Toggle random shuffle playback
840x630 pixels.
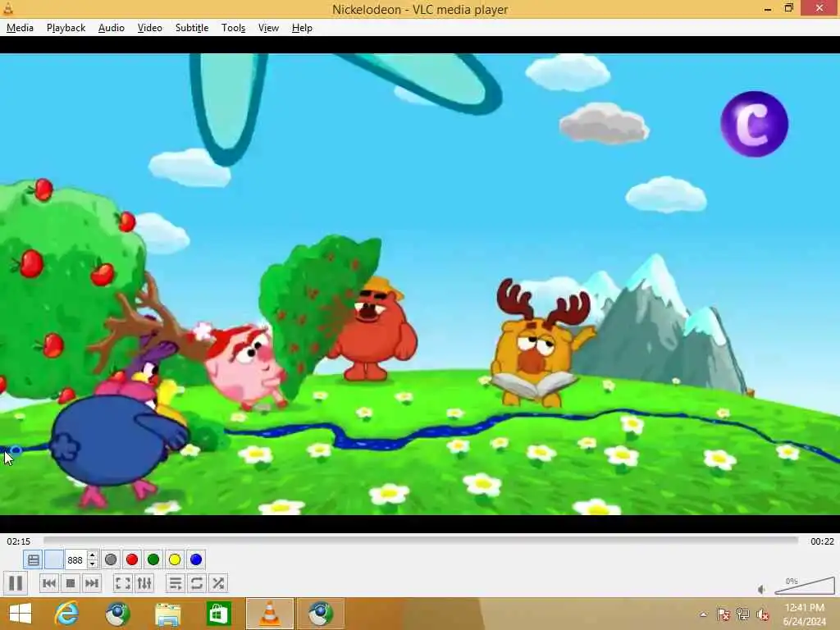click(218, 583)
